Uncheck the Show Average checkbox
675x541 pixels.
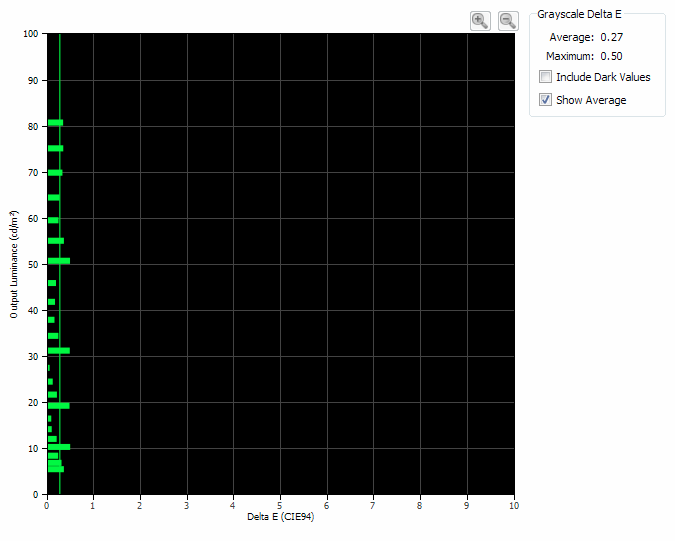545,99
